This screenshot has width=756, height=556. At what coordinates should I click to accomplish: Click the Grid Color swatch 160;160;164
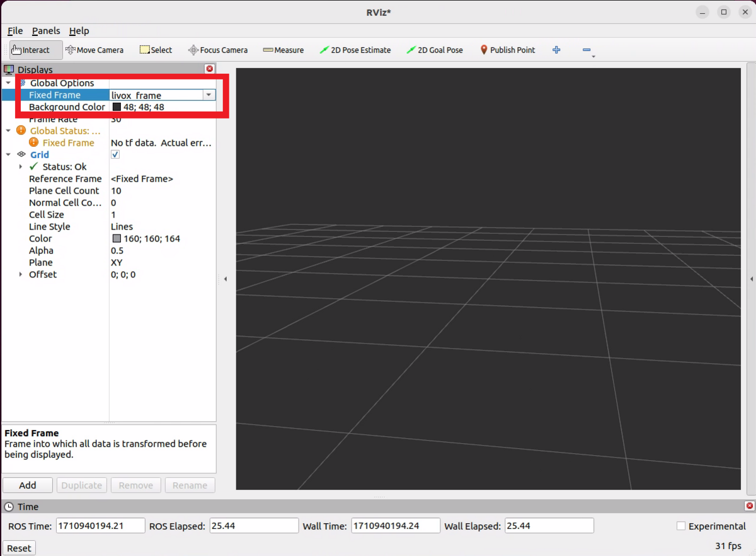click(x=117, y=238)
